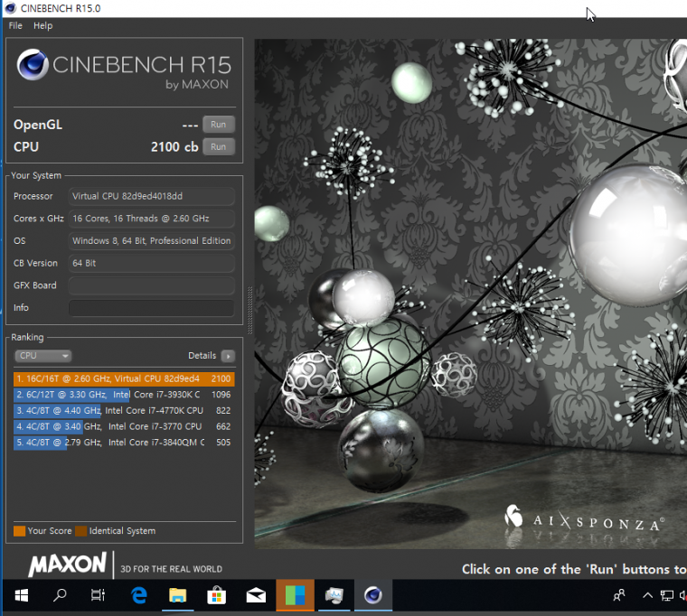Run the CPU benchmark
The height and width of the screenshot is (616, 687).
pos(218,146)
